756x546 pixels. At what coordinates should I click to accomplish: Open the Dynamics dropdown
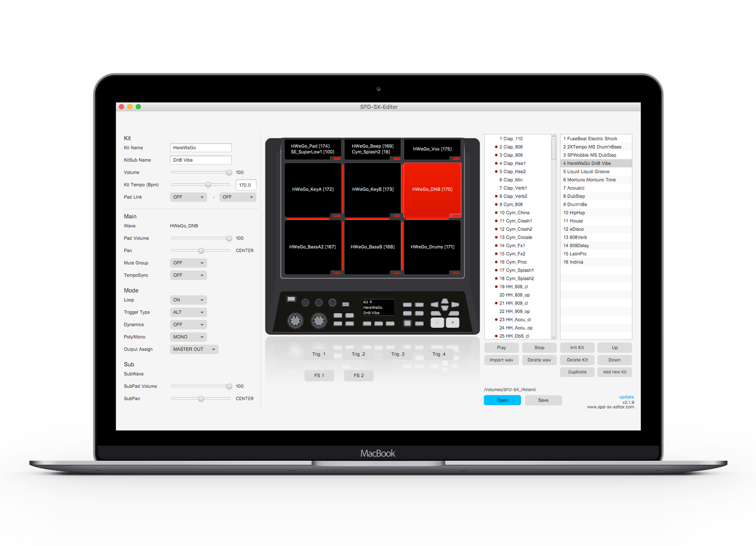coord(188,325)
